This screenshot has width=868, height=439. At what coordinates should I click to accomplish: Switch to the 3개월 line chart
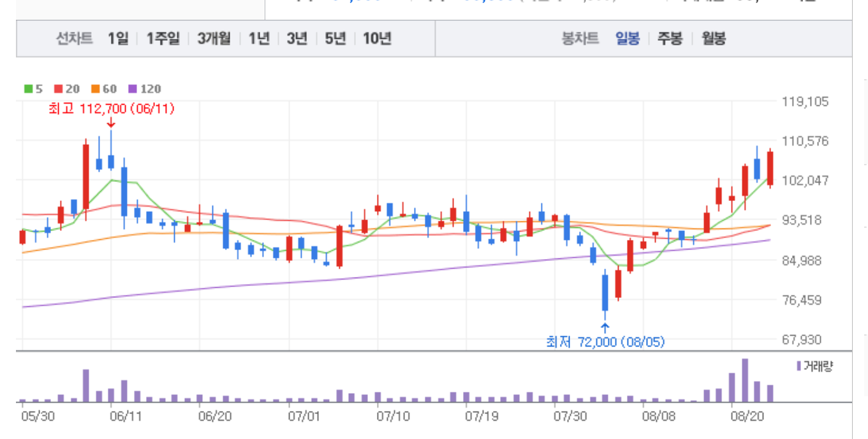pos(214,39)
